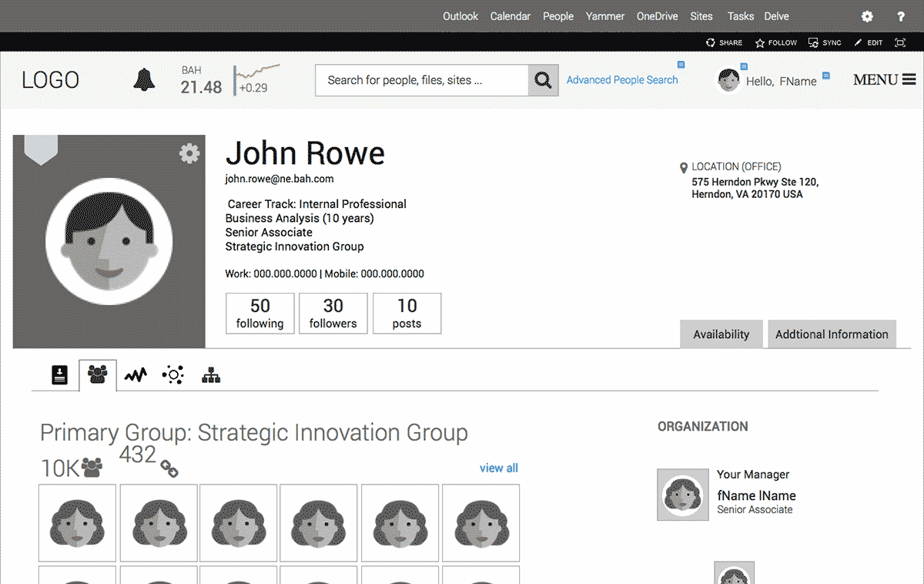Select the groups people tab icon
Image resolution: width=924 pixels, height=584 pixels.
(98, 375)
